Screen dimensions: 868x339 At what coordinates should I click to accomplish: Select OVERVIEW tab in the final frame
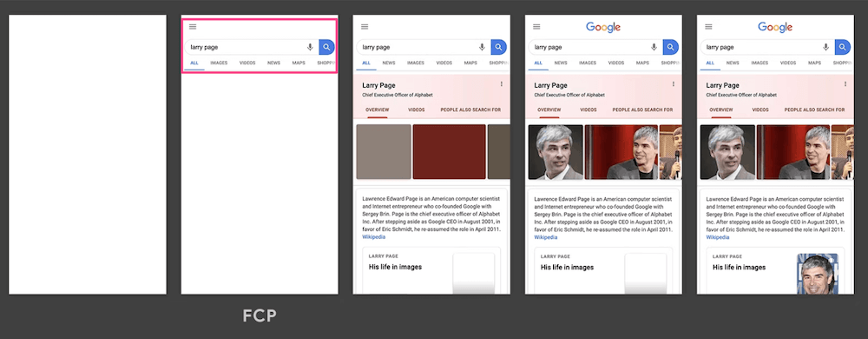tap(720, 110)
